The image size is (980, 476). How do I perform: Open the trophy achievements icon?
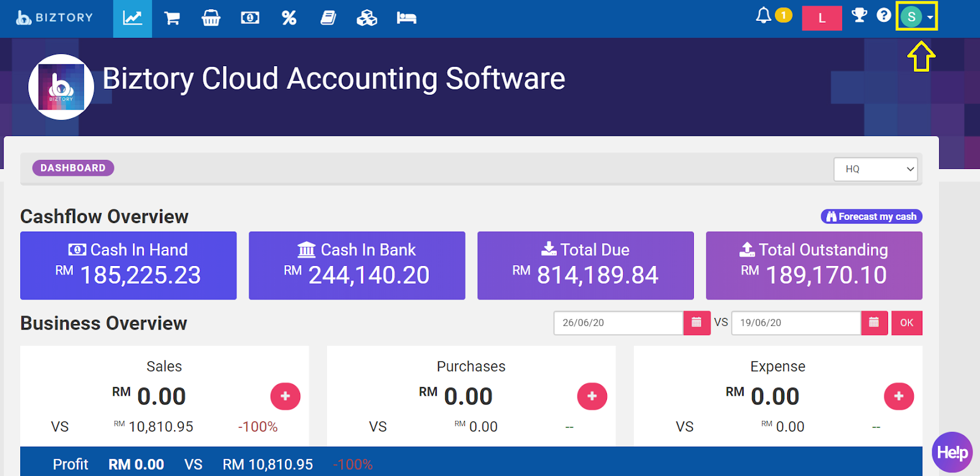(x=859, y=15)
